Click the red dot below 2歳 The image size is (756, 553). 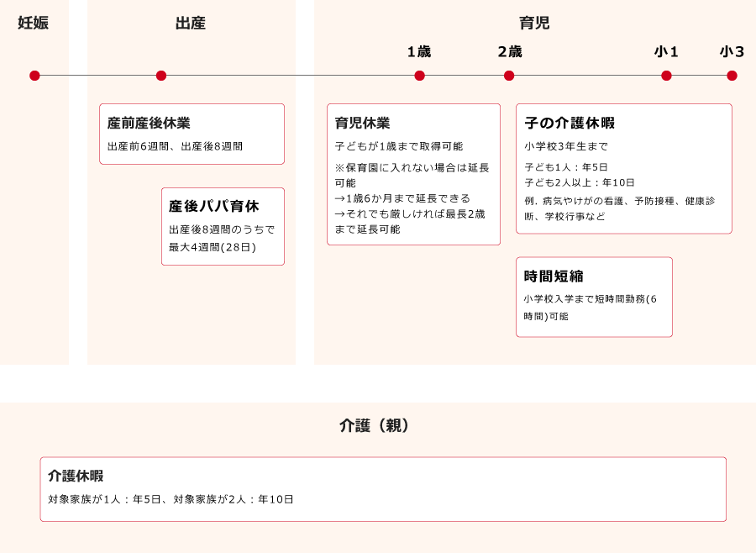click(x=508, y=76)
